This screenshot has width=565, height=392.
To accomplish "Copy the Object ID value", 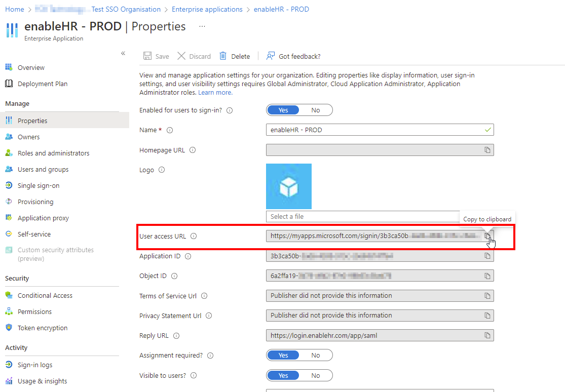I will click(487, 276).
